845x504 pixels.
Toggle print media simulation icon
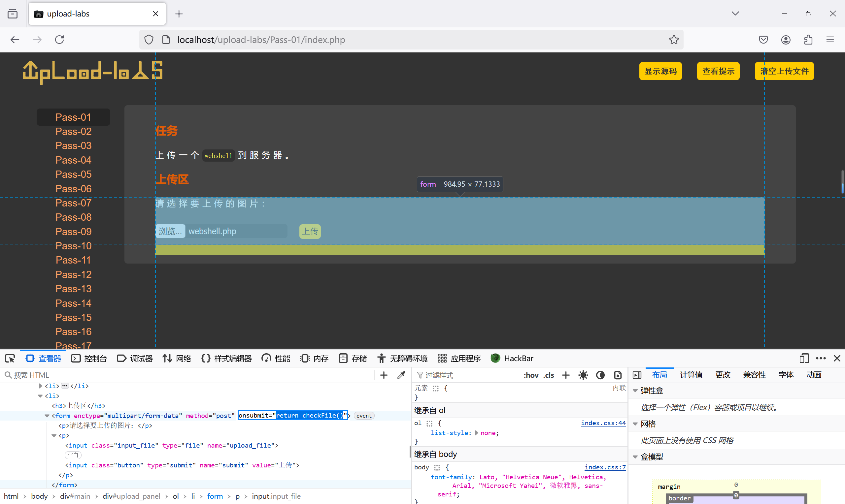pos(618,375)
